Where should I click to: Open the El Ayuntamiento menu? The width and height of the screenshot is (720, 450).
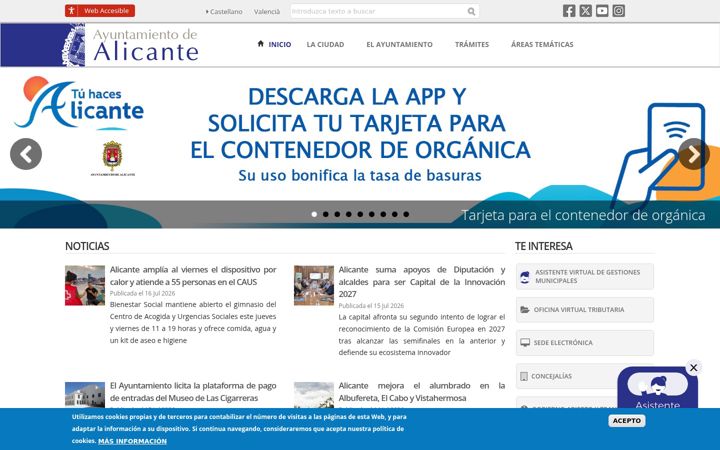click(x=399, y=45)
